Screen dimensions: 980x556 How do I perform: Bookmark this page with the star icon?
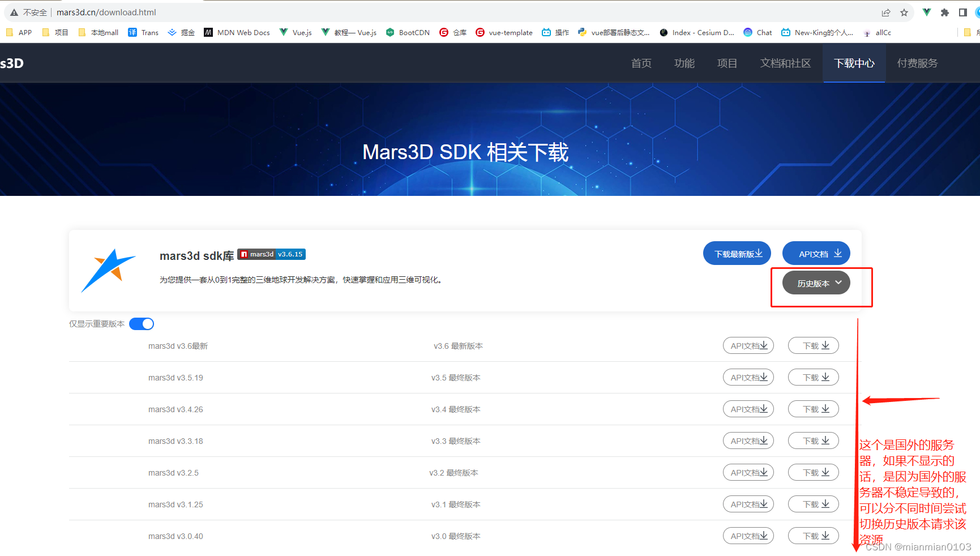click(904, 12)
